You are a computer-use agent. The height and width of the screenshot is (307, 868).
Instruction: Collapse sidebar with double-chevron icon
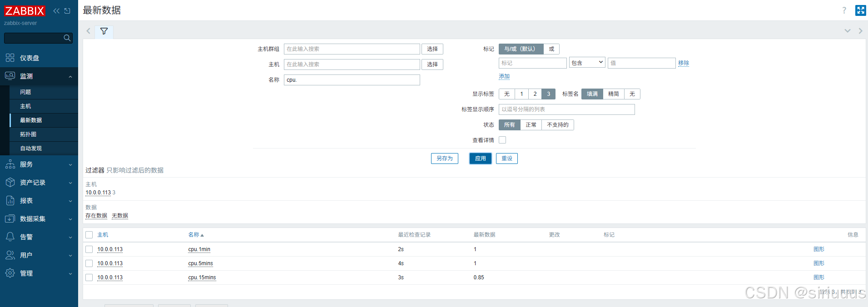tap(56, 11)
